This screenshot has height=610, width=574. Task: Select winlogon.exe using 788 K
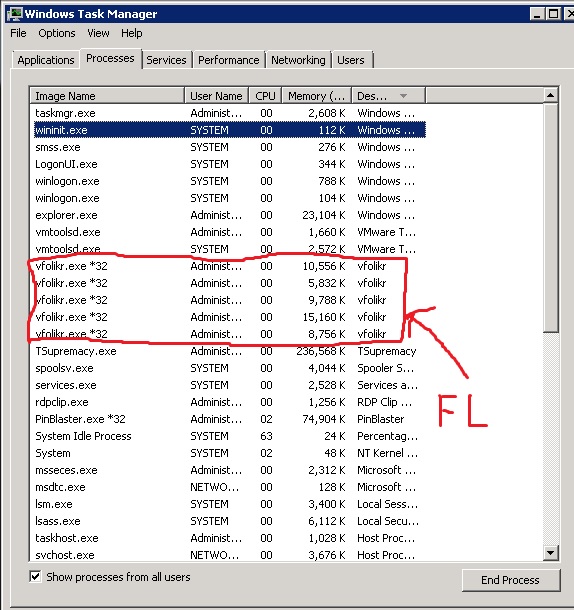[x=228, y=181]
